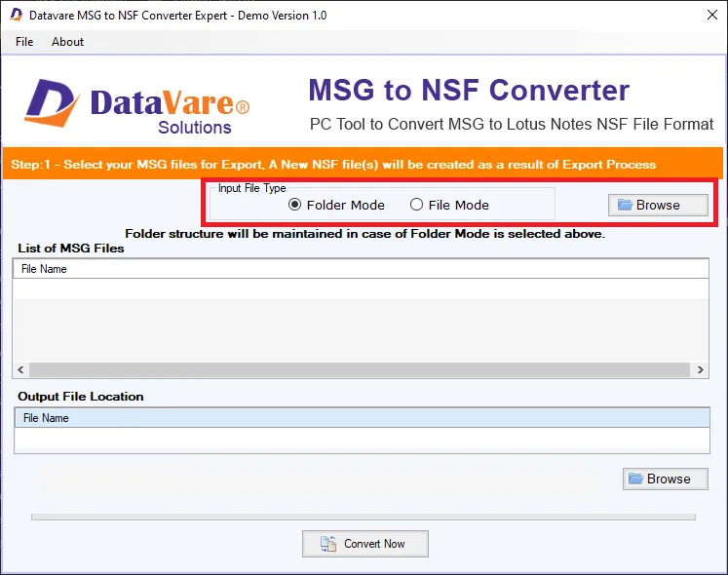Click the Step:1 orange instruction banner text

[333, 165]
